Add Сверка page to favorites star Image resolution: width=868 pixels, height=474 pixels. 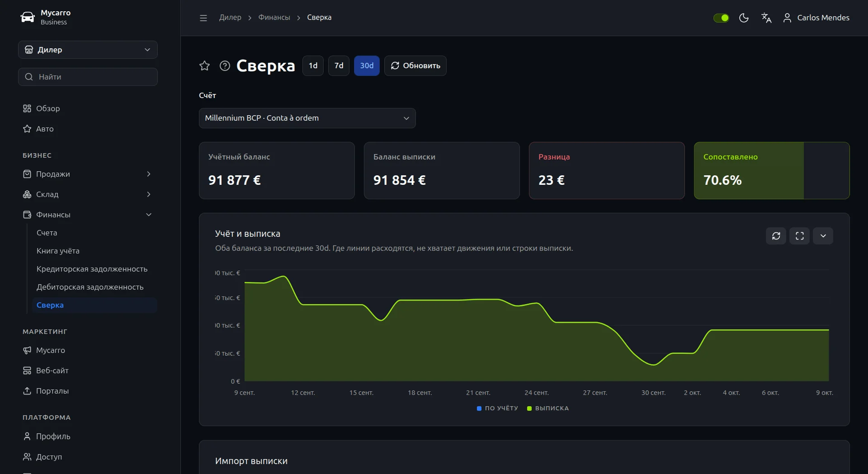pyautogui.click(x=205, y=66)
